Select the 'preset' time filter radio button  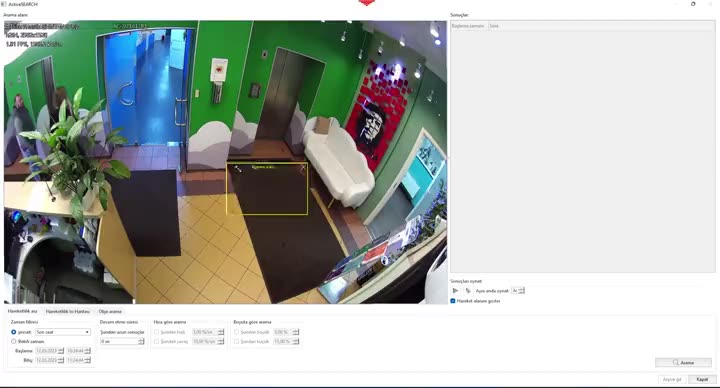(13, 332)
